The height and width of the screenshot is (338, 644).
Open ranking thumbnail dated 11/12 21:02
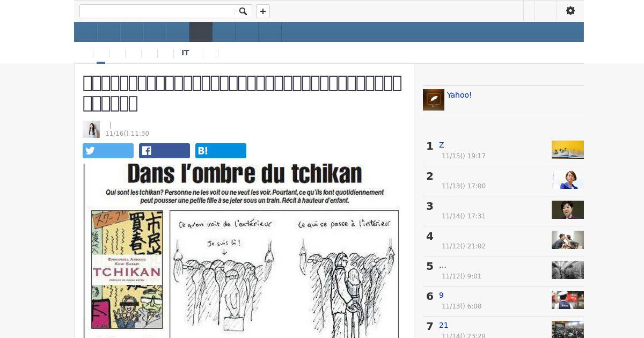(x=568, y=240)
